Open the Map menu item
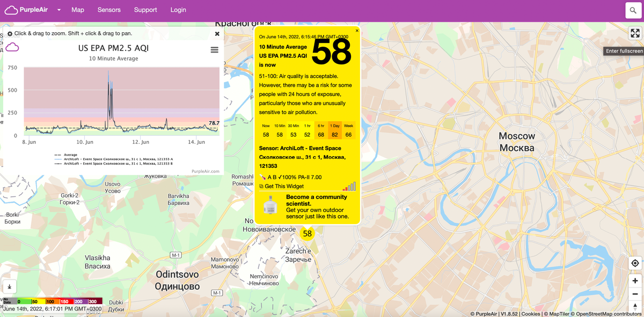The height and width of the screenshot is (317, 644). pyautogui.click(x=78, y=10)
